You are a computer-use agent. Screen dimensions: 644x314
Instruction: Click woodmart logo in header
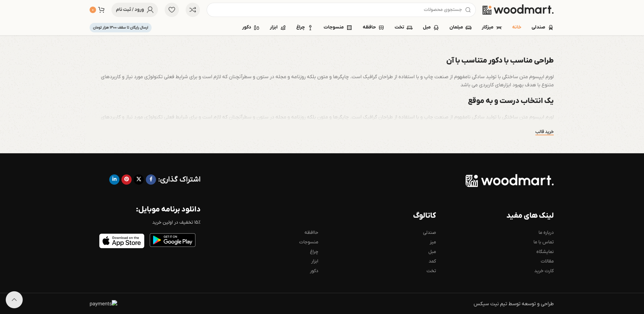click(x=518, y=10)
